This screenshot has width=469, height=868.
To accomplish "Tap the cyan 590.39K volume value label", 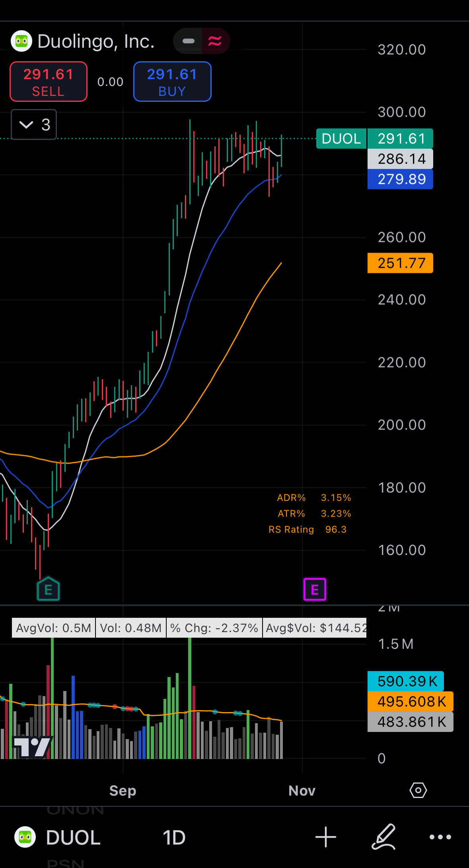I will point(406,681).
